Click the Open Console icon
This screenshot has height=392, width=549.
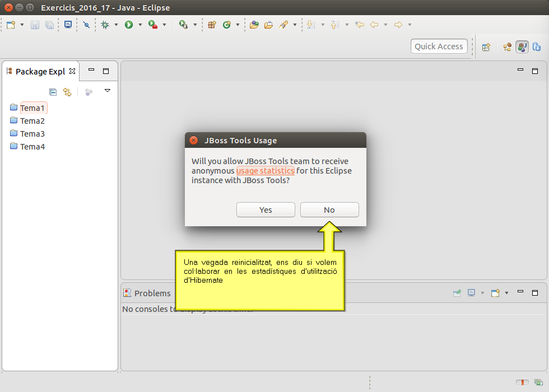[495, 293]
